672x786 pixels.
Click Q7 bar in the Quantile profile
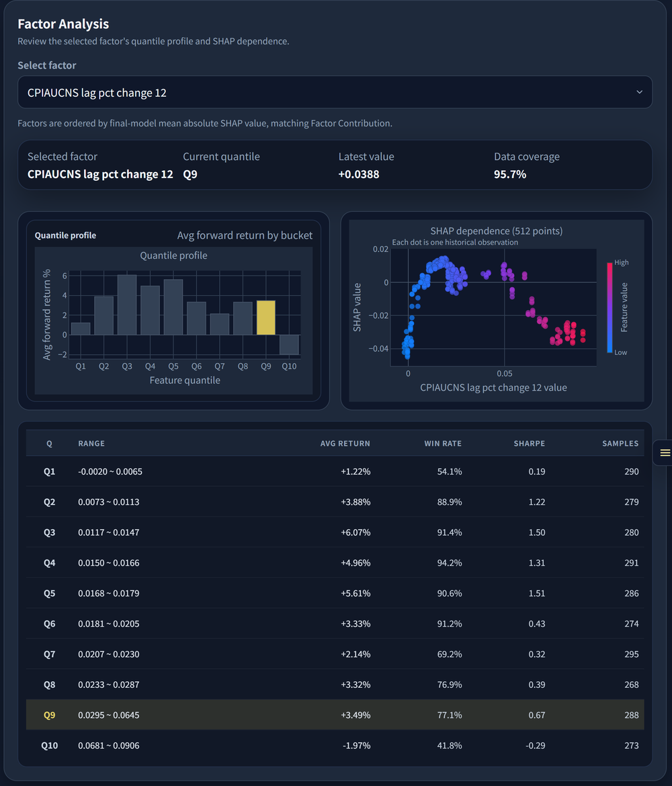pyautogui.click(x=220, y=324)
